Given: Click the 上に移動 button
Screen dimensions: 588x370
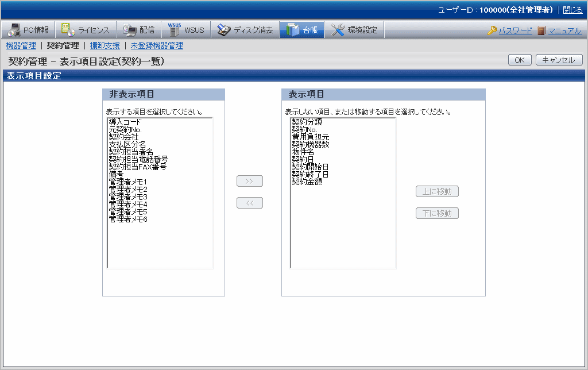Looking at the screenshot, I should pyautogui.click(x=437, y=191).
